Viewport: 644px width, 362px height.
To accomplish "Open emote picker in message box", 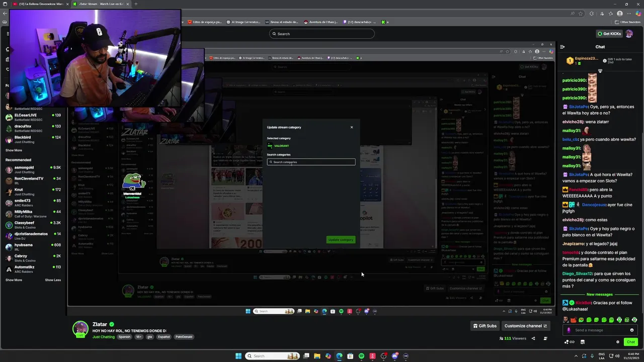I will [632, 330].
